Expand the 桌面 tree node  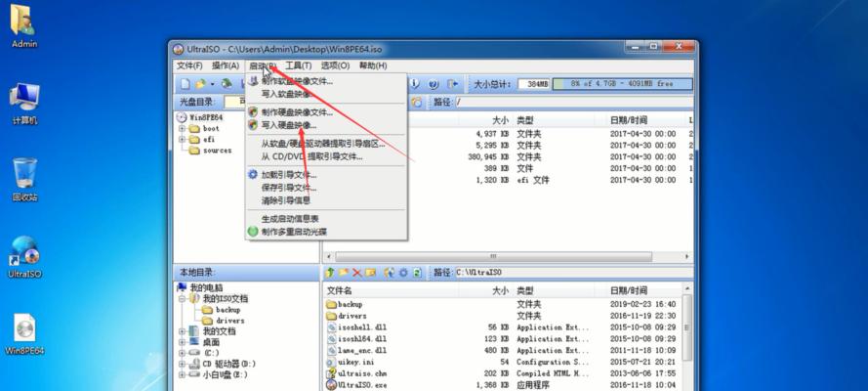[182, 342]
